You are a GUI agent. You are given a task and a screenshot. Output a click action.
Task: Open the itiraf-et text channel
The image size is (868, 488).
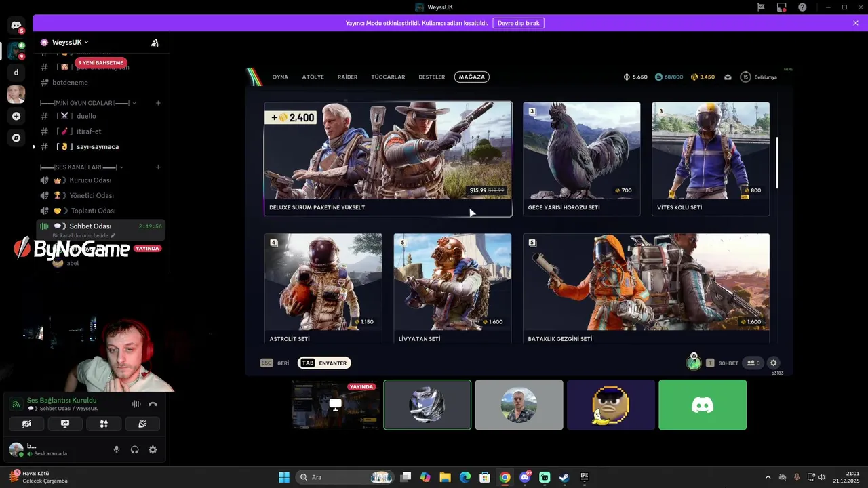coord(100,131)
